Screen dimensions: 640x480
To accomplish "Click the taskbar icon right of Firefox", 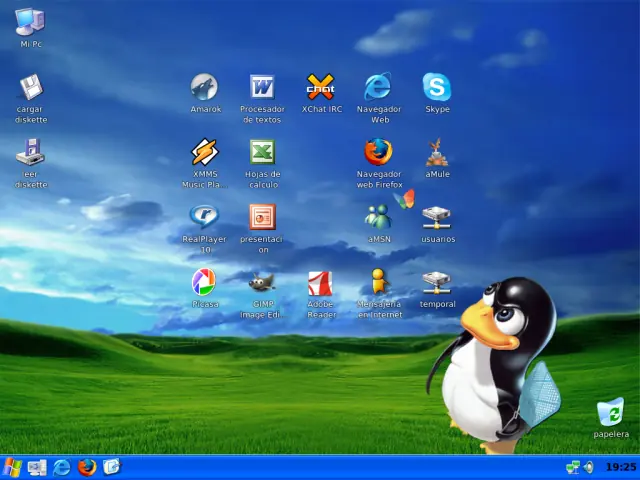I will coord(112,467).
